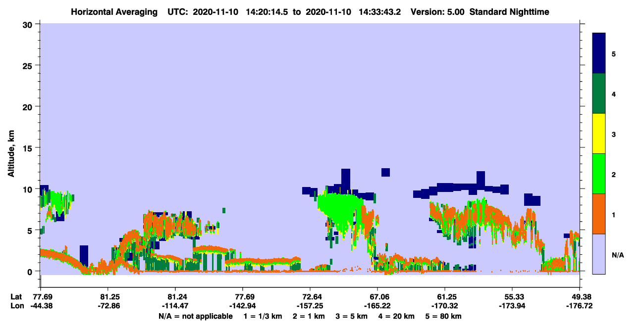Viewport: 644px width, 330px height.
Task: Click the lavender N/A color swatch
Action: tap(599, 254)
